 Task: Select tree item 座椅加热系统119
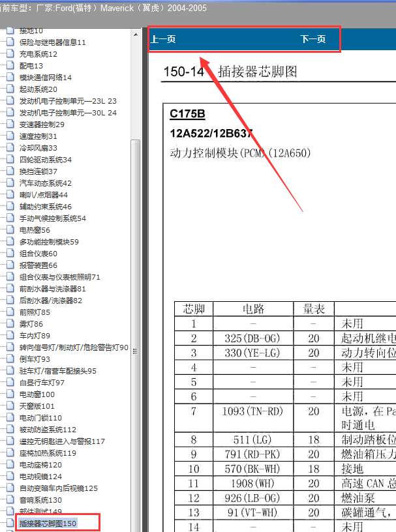click(48, 453)
